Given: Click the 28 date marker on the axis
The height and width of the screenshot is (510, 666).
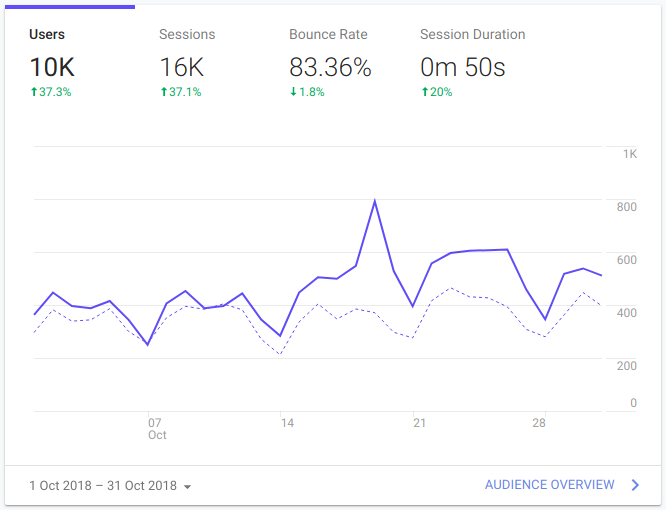Looking at the screenshot, I should point(539,423).
